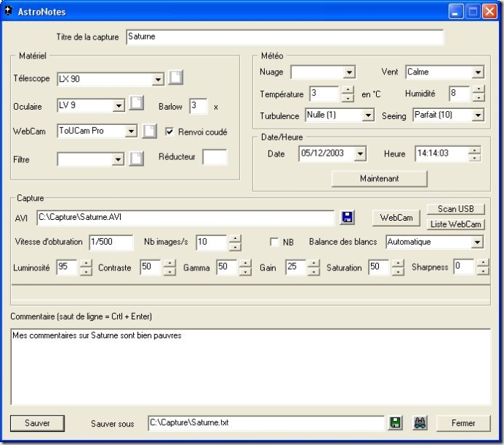
Task: Click the green floppy disk save icon
Action: coord(396,422)
